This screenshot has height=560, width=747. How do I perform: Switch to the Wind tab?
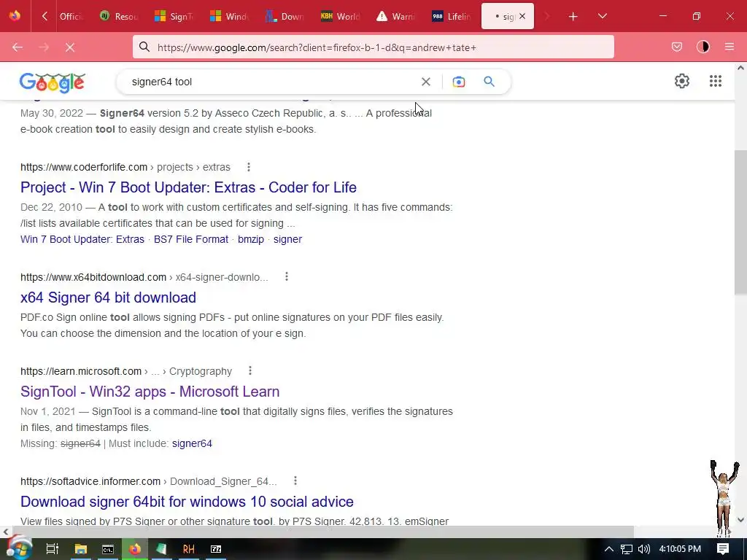229,16
